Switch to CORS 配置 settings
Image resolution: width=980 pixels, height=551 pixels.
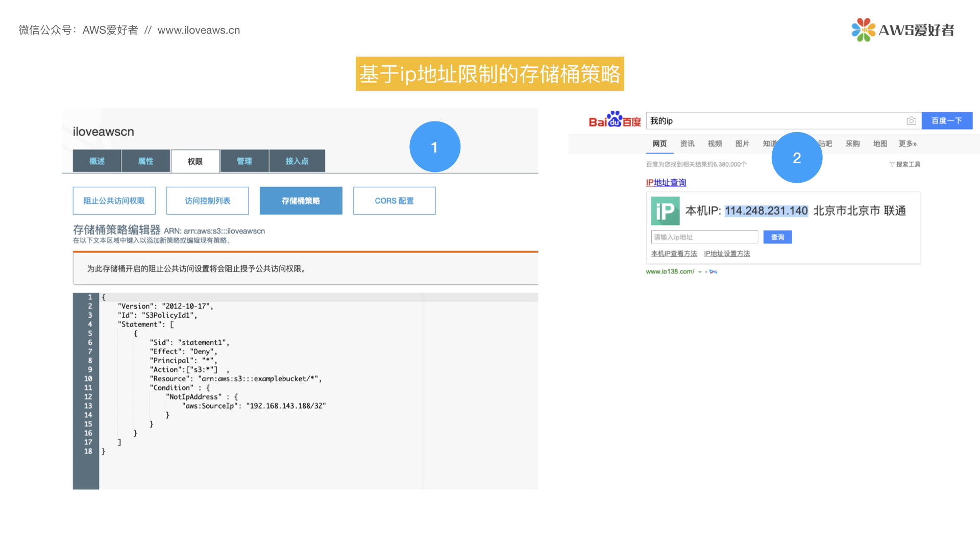(x=394, y=201)
